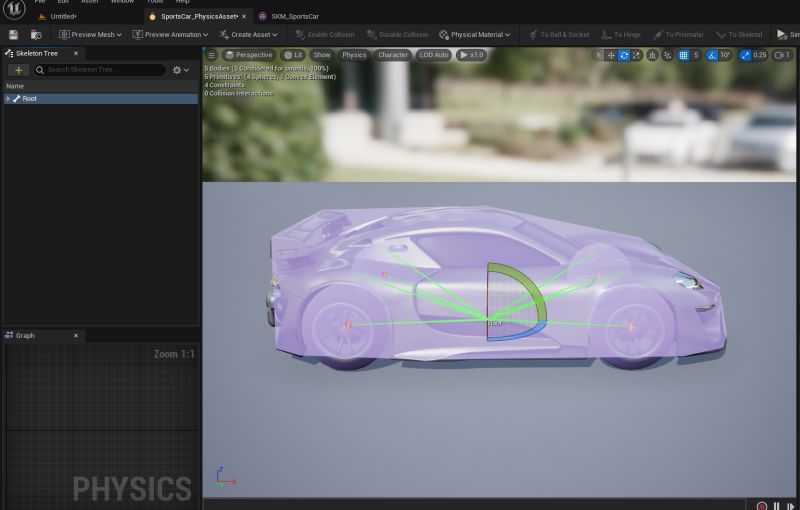Toggle scale snapping
The image size is (800, 510).
[745, 55]
